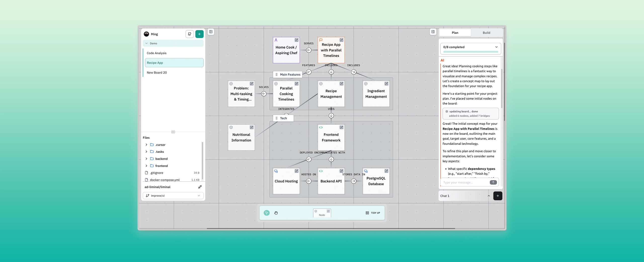Image resolution: width=644 pixels, height=262 pixels.
Task: Click the GitHub icon button beside Ming
Action: (x=189, y=34)
